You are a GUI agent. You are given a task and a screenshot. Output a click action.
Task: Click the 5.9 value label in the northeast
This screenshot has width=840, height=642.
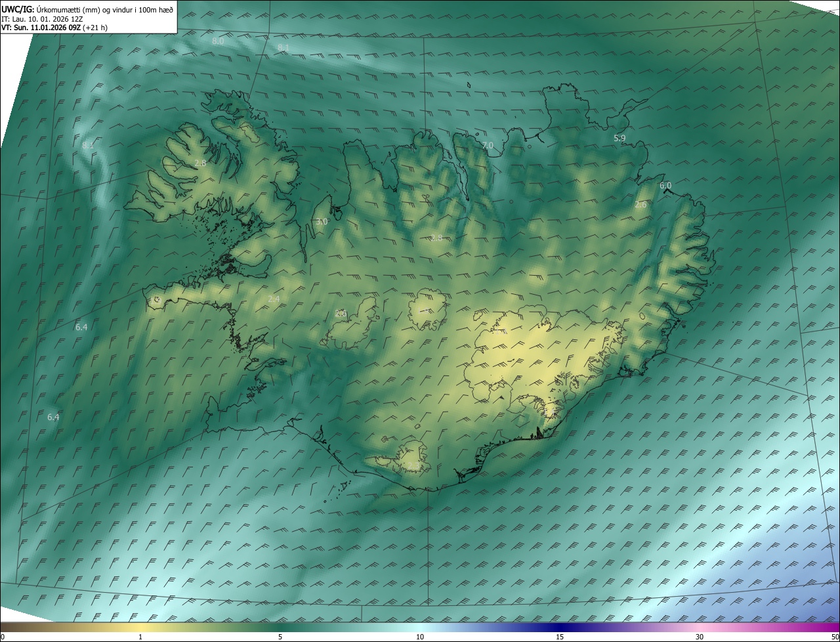pyautogui.click(x=619, y=138)
